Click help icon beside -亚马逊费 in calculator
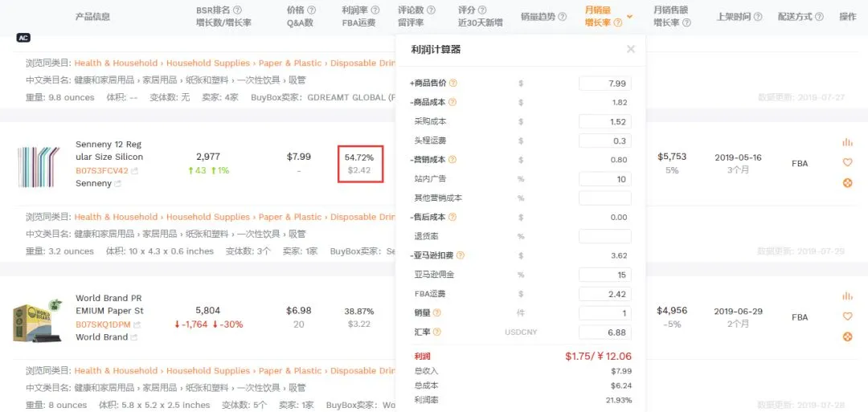Image resolution: width=868 pixels, height=412 pixels. [x=460, y=255]
